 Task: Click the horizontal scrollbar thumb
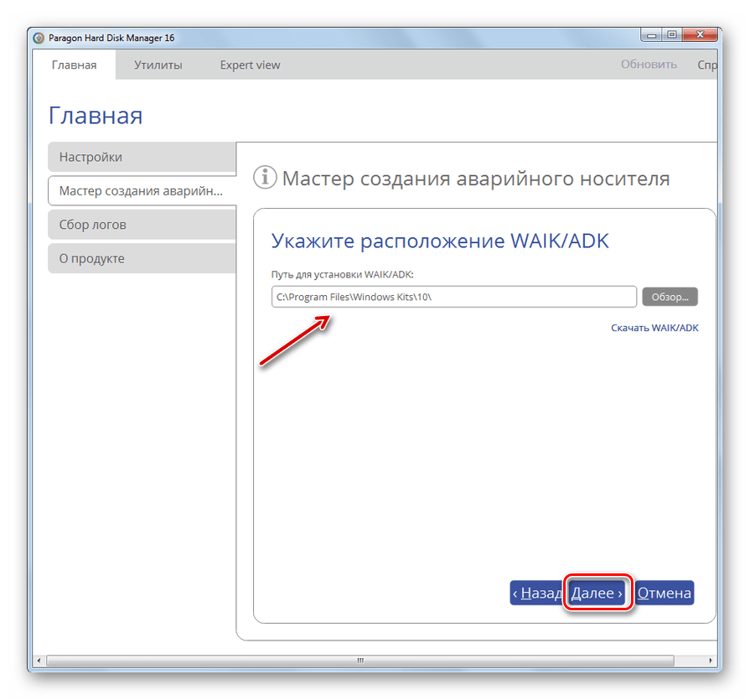[362, 660]
